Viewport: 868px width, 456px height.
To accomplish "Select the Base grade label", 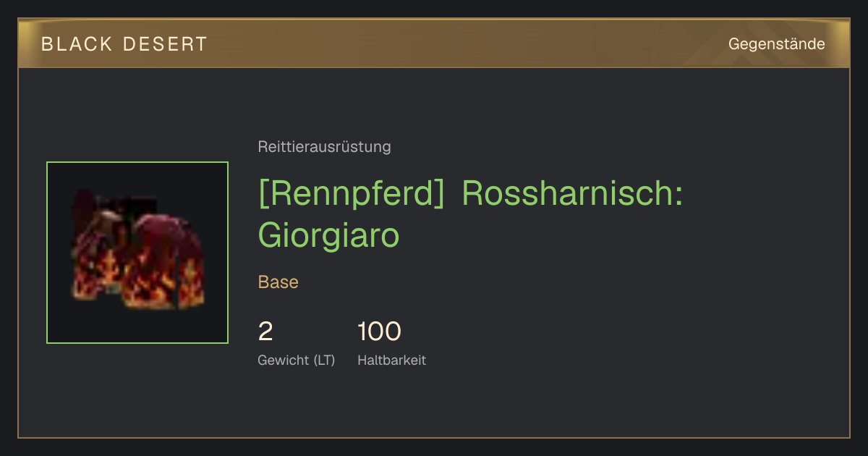I will pyautogui.click(x=278, y=282).
